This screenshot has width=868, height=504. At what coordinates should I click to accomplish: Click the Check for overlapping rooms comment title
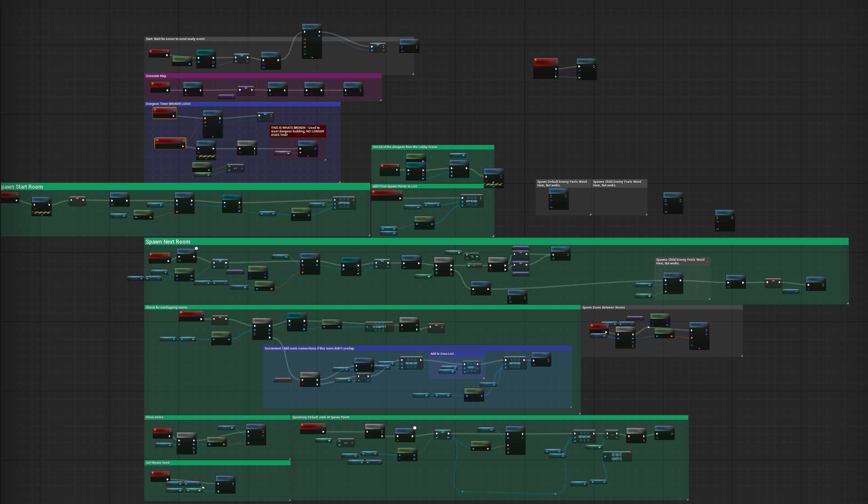click(x=166, y=308)
